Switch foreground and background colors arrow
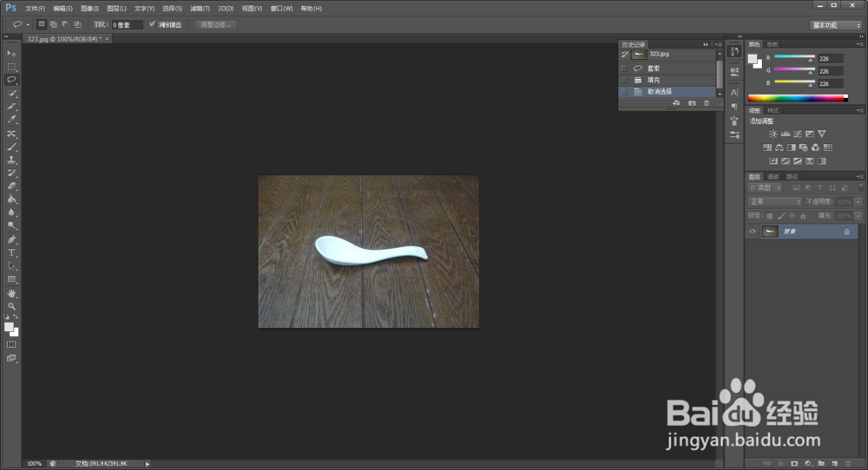Image resolution: width=868 pixels, height=470 pixels. [16, 317]
